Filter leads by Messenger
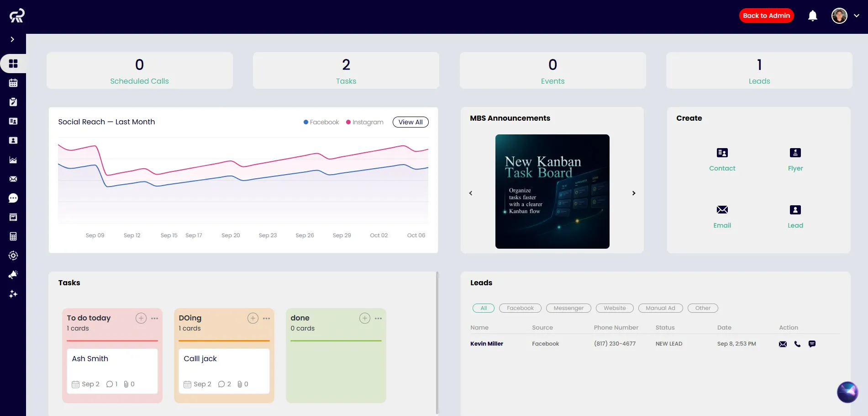The height and width of the screenshot is (416, 868). pyautogui.click(x=568, y=308)
